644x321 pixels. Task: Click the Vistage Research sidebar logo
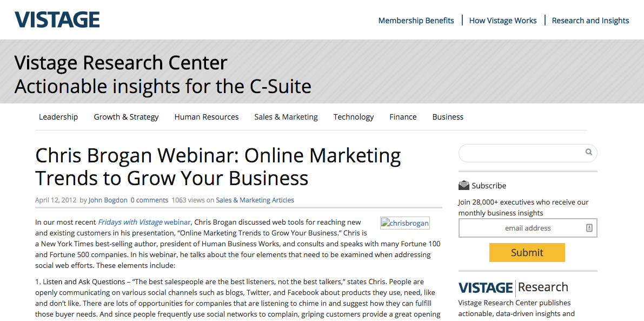point(513,287)
